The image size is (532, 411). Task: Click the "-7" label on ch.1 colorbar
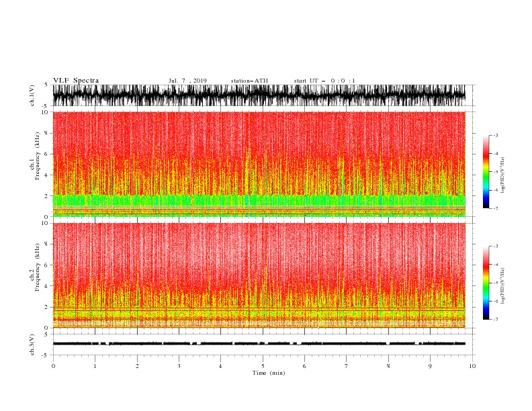(x=496, y=208)
